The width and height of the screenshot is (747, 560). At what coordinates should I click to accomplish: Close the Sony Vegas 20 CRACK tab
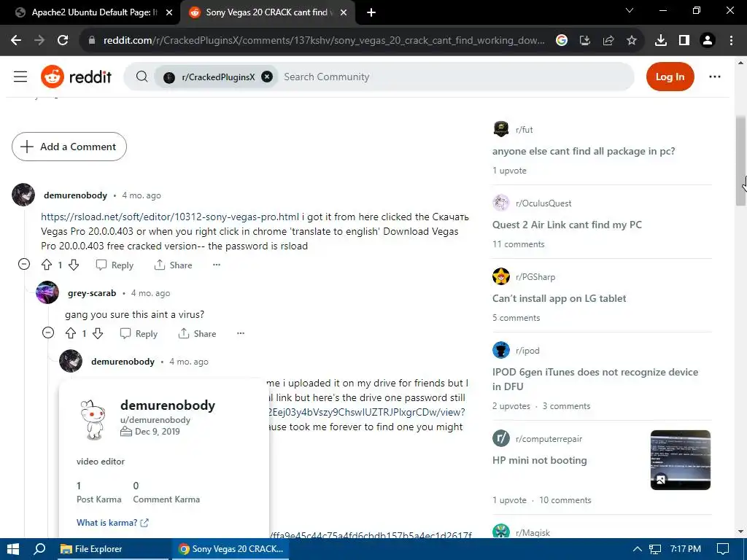pos(343,13)
